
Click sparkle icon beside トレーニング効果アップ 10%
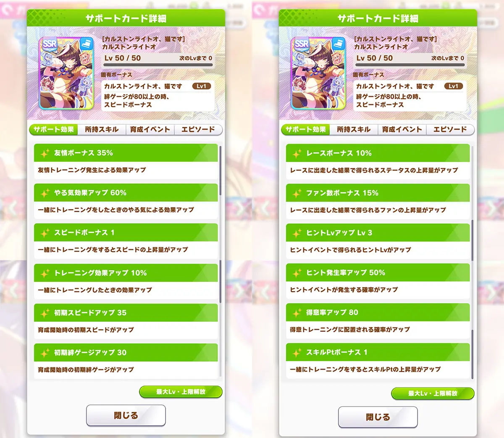(45, 273)
